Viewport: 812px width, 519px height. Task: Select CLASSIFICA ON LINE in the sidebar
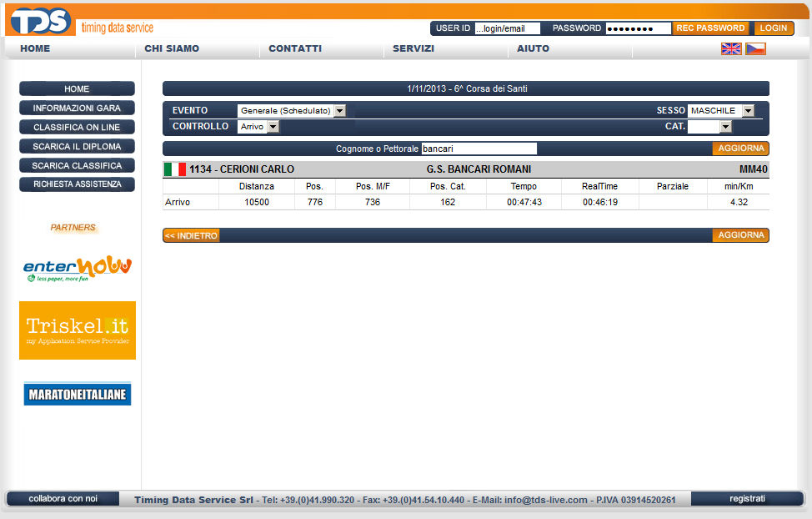tap(77, 128)
